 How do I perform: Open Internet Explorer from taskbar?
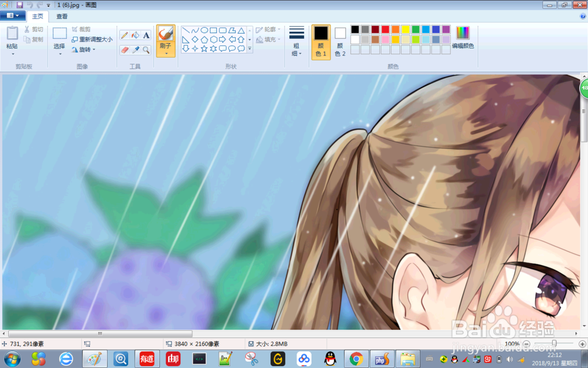pos(66,359)
